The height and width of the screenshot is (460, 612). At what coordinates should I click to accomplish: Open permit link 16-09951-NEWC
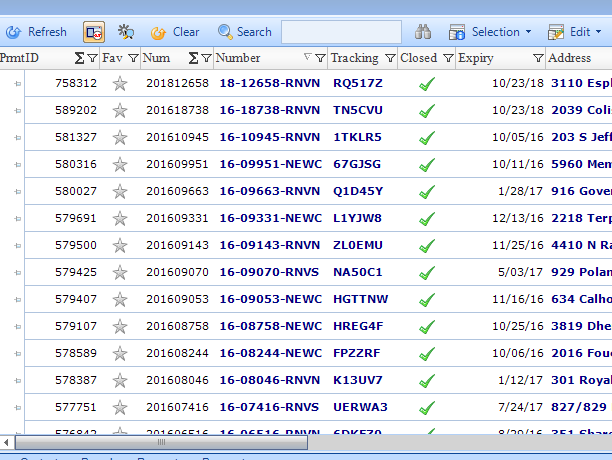pyautogui.click(x=270, y=164)
